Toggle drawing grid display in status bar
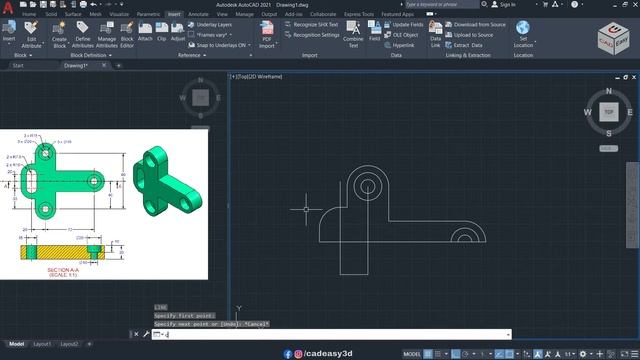Screen dimensions: 640x360 [427, 354]
